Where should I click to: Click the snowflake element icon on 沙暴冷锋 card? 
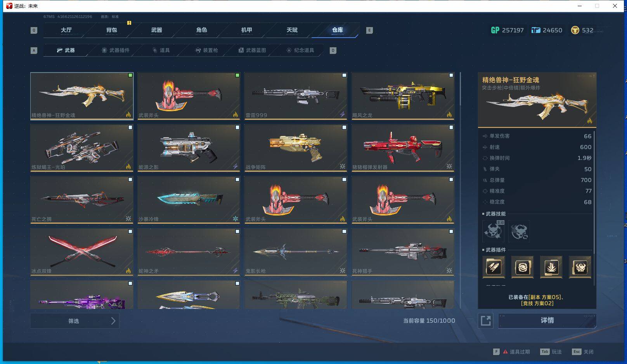(235, 219)
